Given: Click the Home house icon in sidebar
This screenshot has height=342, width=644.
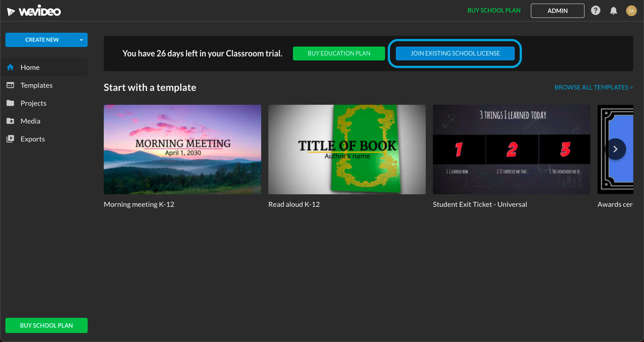Looking at the screenshot, I should point(10,67).
